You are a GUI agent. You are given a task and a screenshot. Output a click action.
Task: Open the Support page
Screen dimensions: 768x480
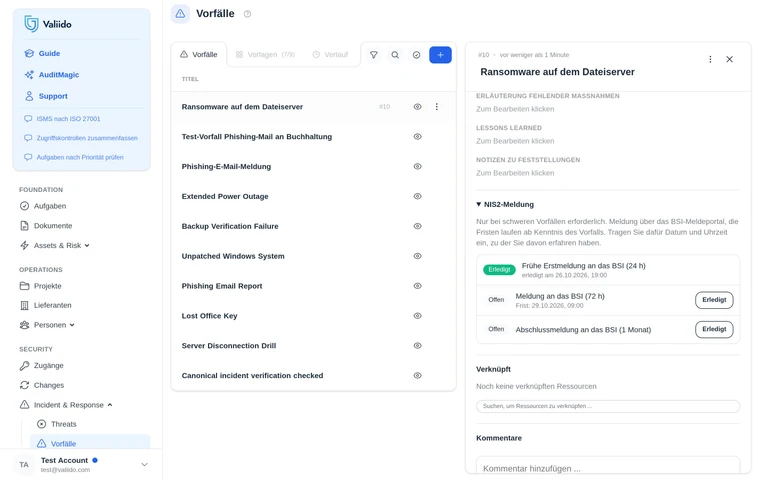(x=46, y=96)
